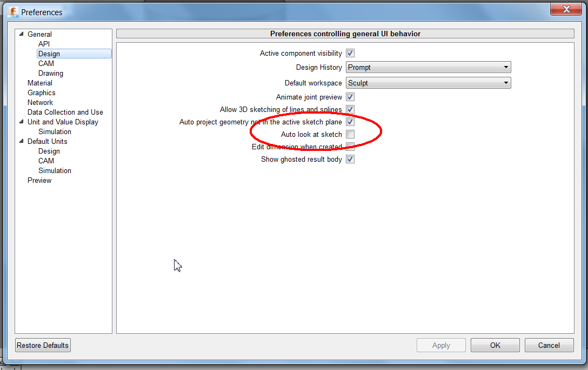The width and height of the screenshot is (588, 370).
Task: Toggle Animate joint preview checkbox
Action: 350,96
